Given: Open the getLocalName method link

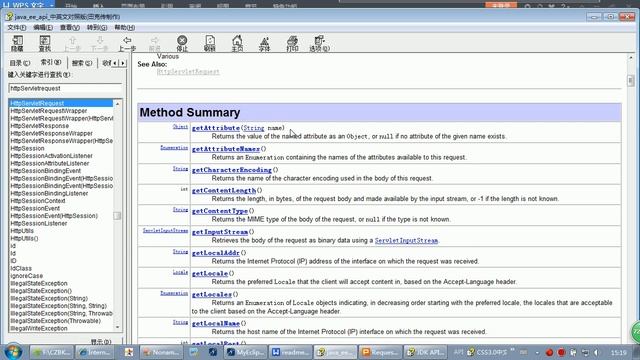Looking at the screenshot, I should (x=216, y=323).
